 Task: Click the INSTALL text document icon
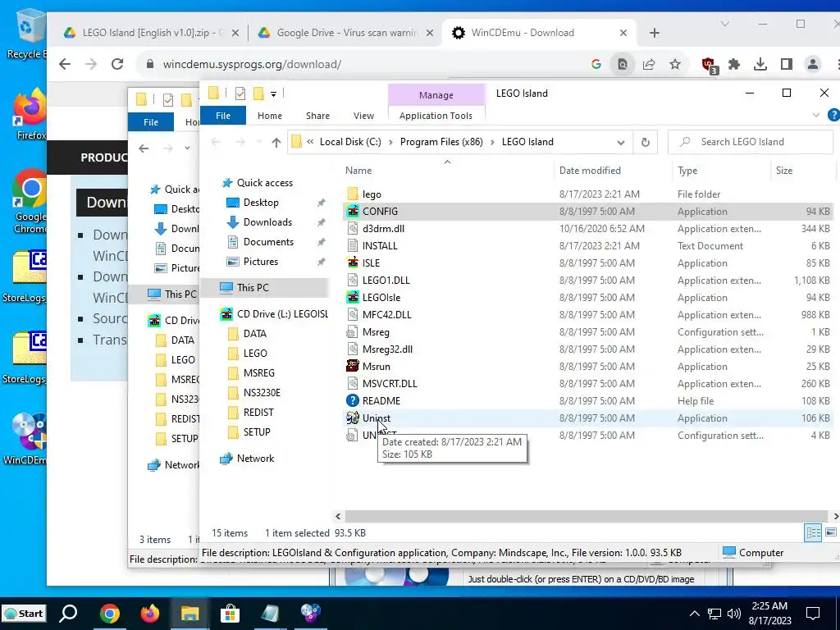point(353,246)
